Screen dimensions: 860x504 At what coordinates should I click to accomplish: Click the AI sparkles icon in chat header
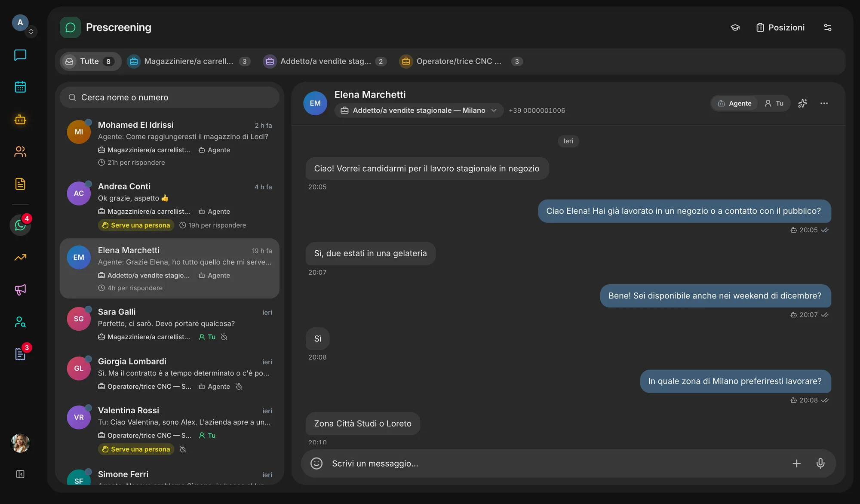tap(802, 104)
